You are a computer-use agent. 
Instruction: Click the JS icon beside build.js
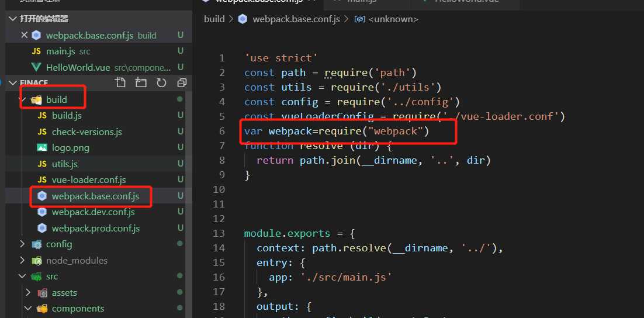pos(42,116)
